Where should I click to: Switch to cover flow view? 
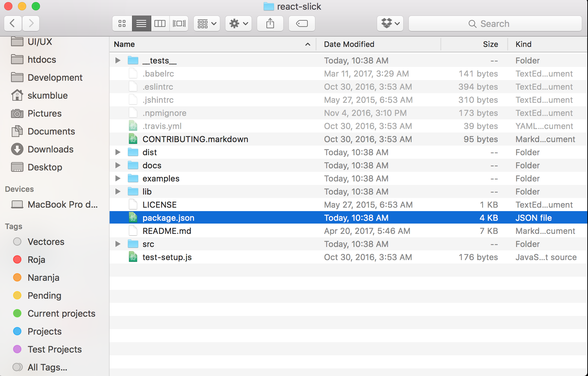coord(179,23)
